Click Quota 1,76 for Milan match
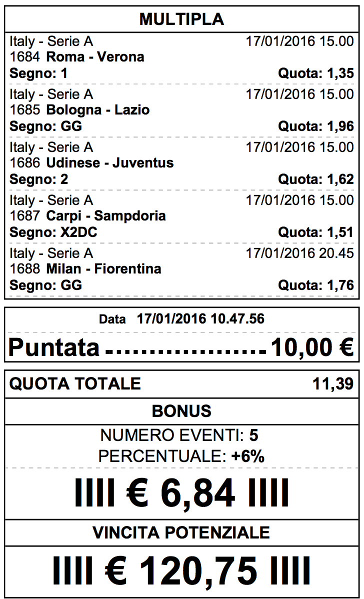 click(x=316, y=285)
